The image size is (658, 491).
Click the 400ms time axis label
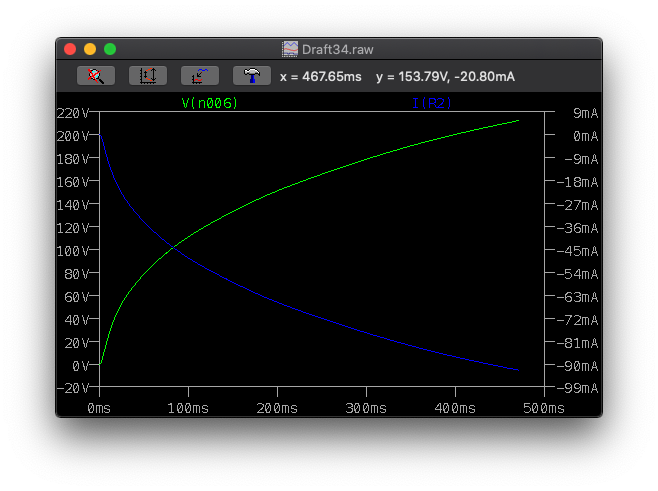tap(455, 408)
